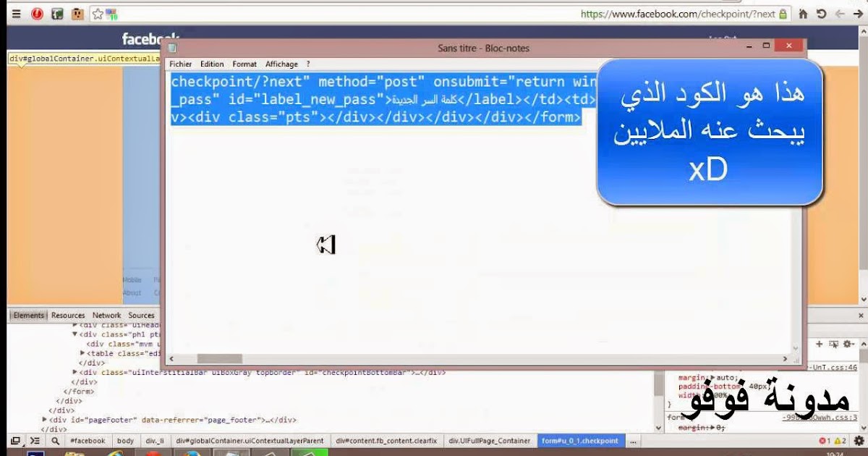Image resolution: width=868 pixels, height=456 pixels.
Task: Select div#globalContainer.uiContextualLayerParent breadcrumb
Action: tap(250, 440)
